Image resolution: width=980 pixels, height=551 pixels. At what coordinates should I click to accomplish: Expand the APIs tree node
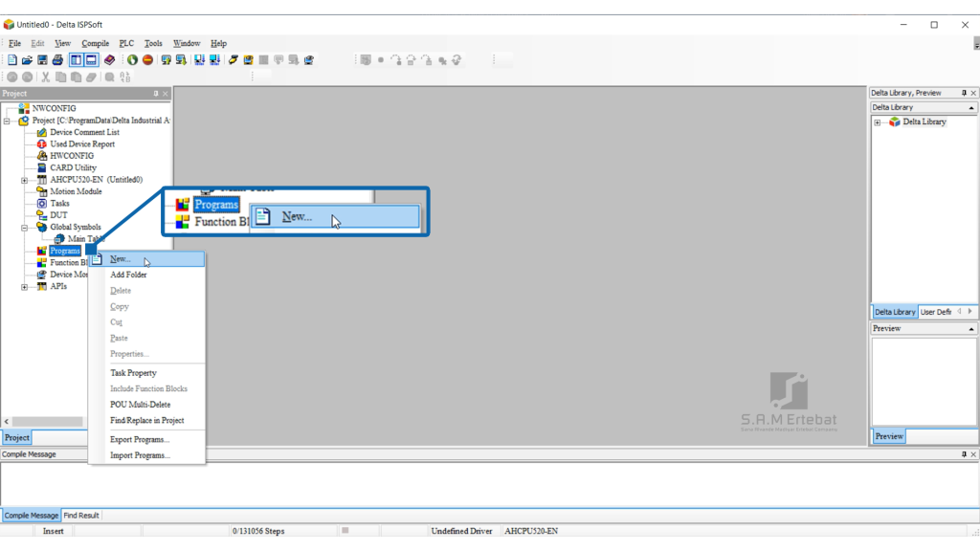(24, 287)
